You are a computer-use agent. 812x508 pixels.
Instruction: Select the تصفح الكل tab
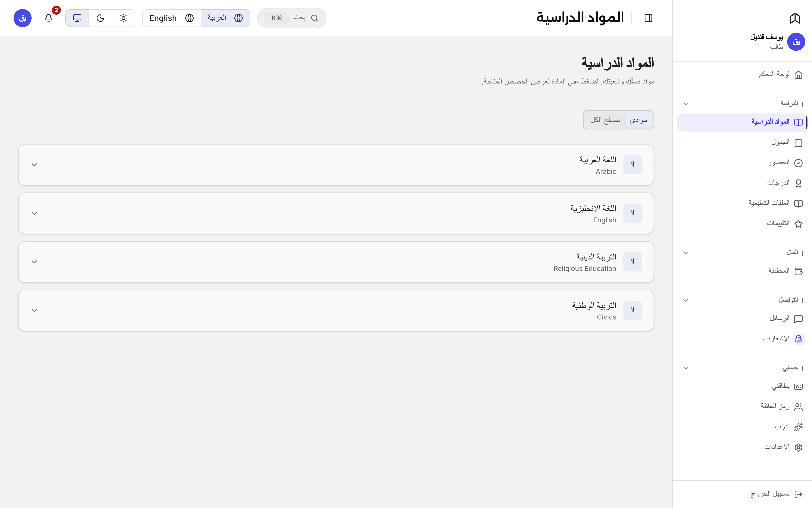(x=605, y=120)
